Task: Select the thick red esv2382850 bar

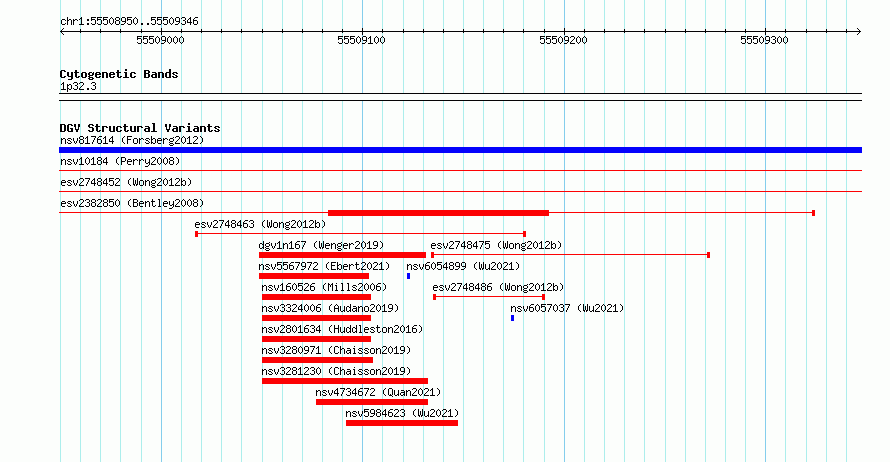Action: click(x=438, y=213)
